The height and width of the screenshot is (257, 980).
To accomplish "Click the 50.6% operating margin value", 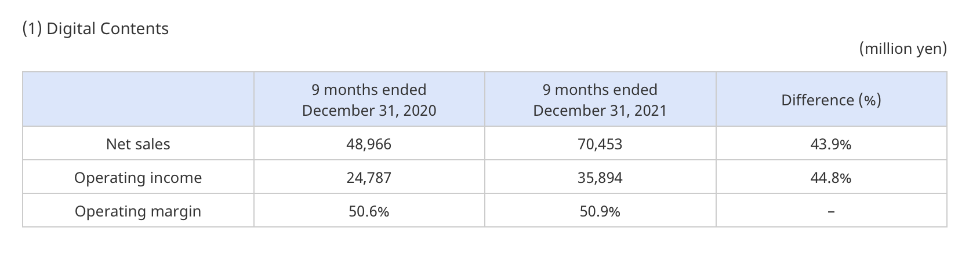I will click(x=369, y=211).
